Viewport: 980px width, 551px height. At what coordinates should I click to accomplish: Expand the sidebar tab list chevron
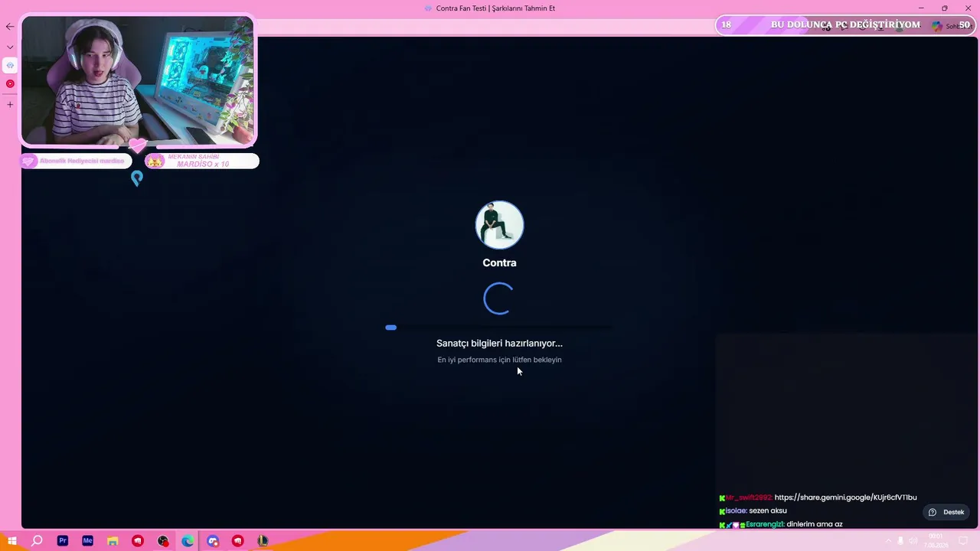point(10,47)
